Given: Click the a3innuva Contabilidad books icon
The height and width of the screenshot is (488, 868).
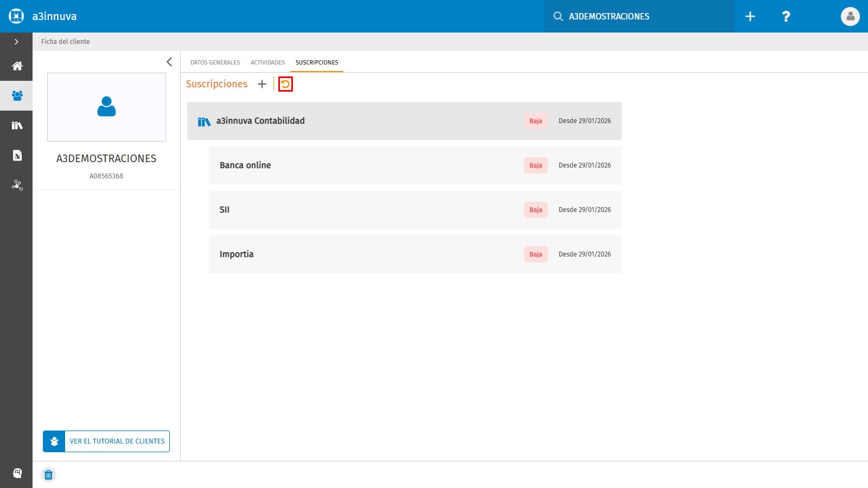Looking at the screenshot, I should 204,122.
